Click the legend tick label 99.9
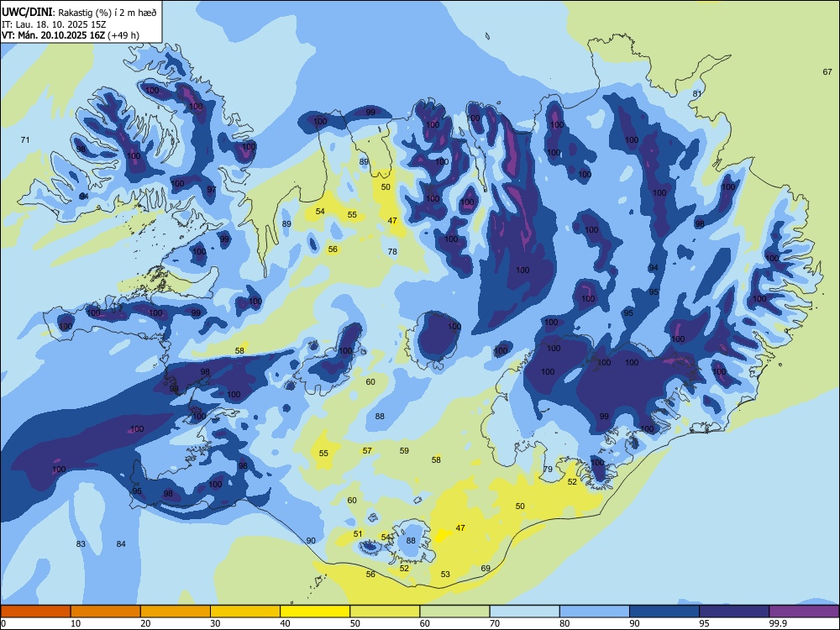The width and height of the screenshot is (840, 630). click(777, 623)
